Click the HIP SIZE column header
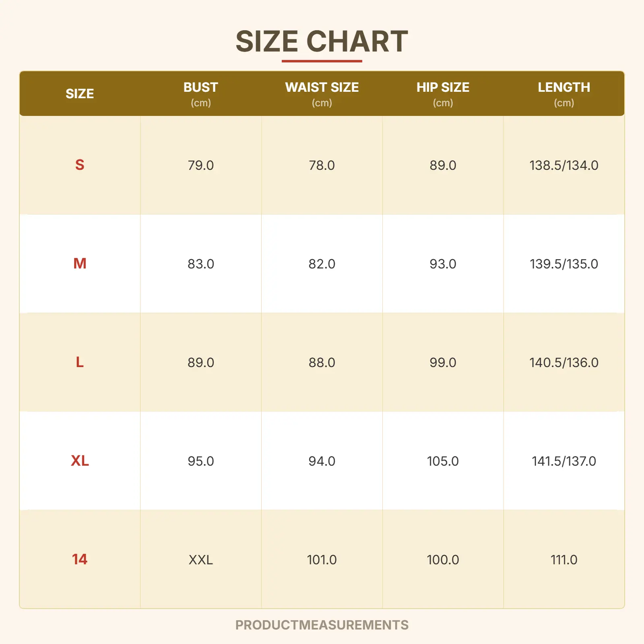 (x=443, y=87)
